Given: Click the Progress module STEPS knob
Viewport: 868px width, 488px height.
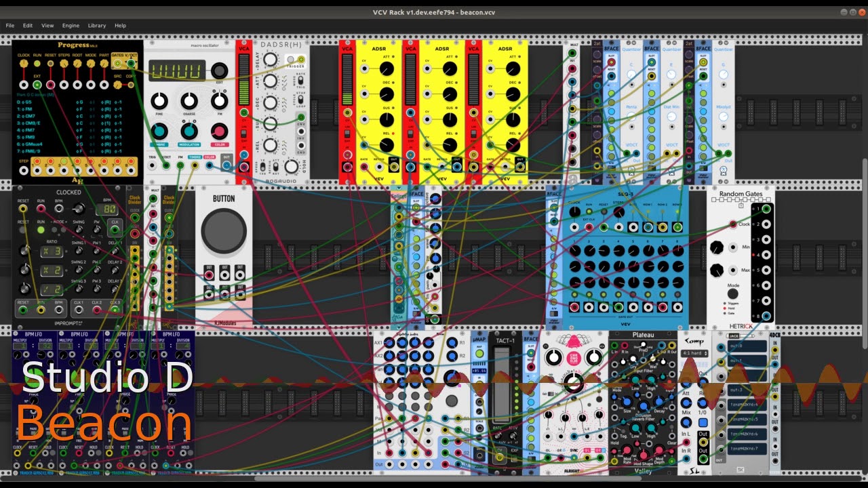Looking at the screenshot, I should point(64,63).
